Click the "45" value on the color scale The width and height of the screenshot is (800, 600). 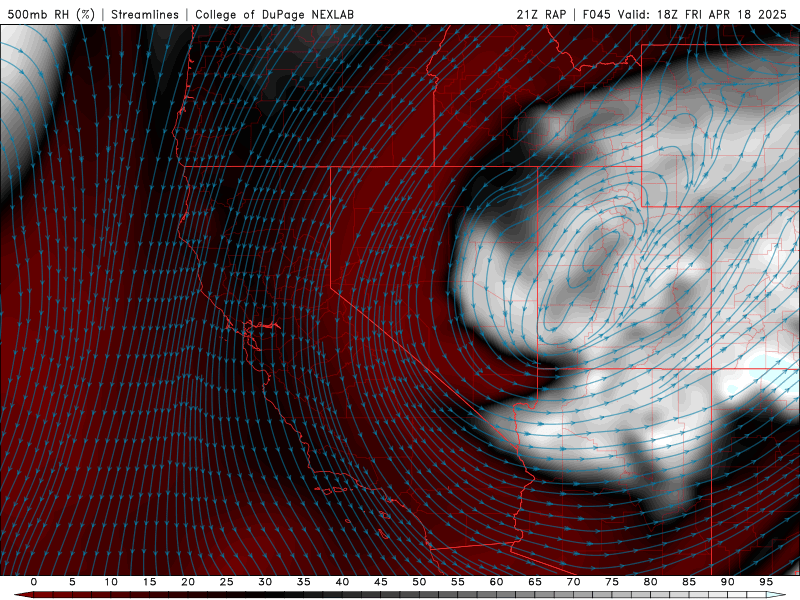pos(381,582)
